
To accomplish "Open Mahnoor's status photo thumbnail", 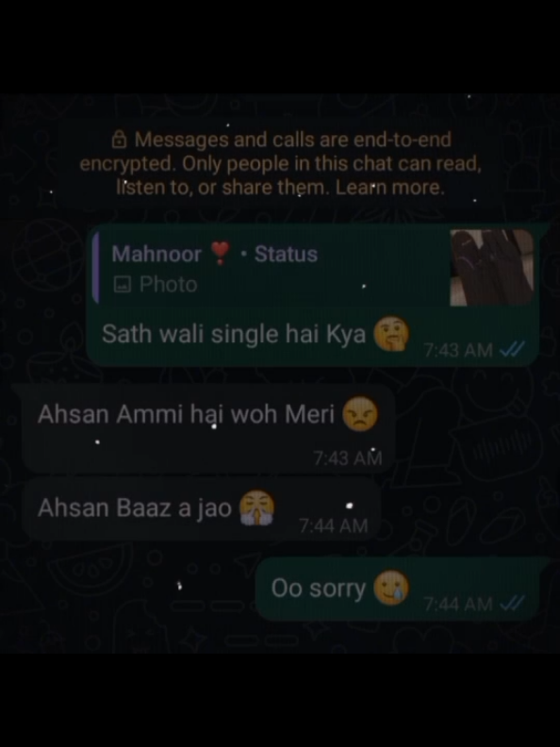I will coord(492,267).
